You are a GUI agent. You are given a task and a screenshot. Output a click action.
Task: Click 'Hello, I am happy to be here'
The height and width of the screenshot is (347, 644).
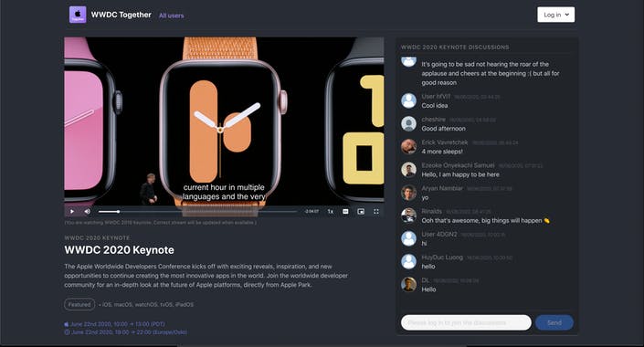click(x=460, y=174)
